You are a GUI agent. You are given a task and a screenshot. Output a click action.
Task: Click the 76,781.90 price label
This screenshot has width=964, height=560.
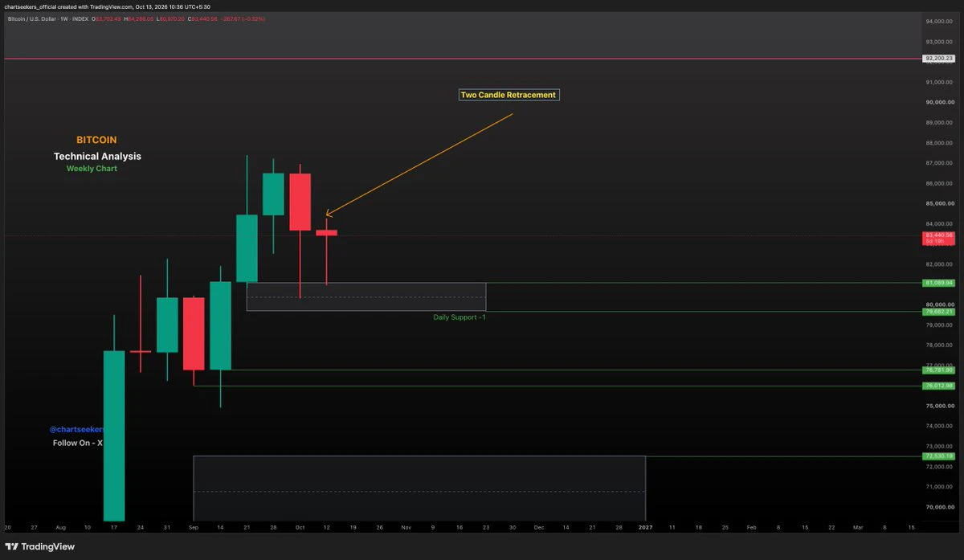click(938, 370)
